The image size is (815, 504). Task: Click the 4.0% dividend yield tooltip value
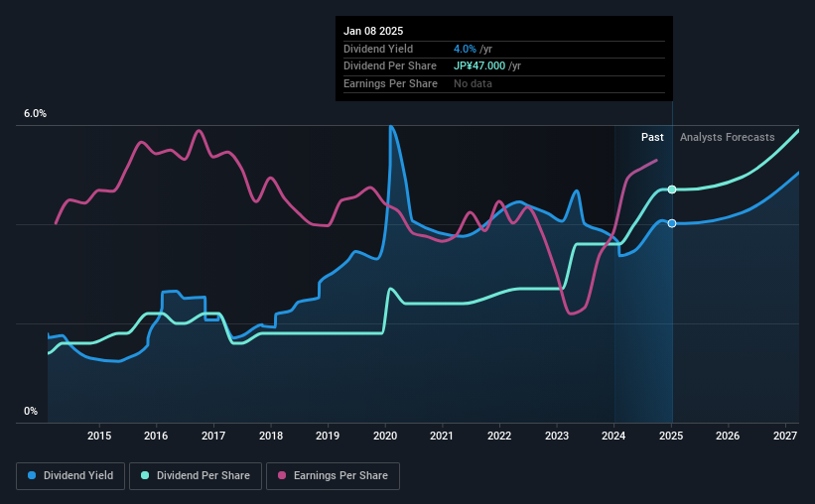pos(465,49)
